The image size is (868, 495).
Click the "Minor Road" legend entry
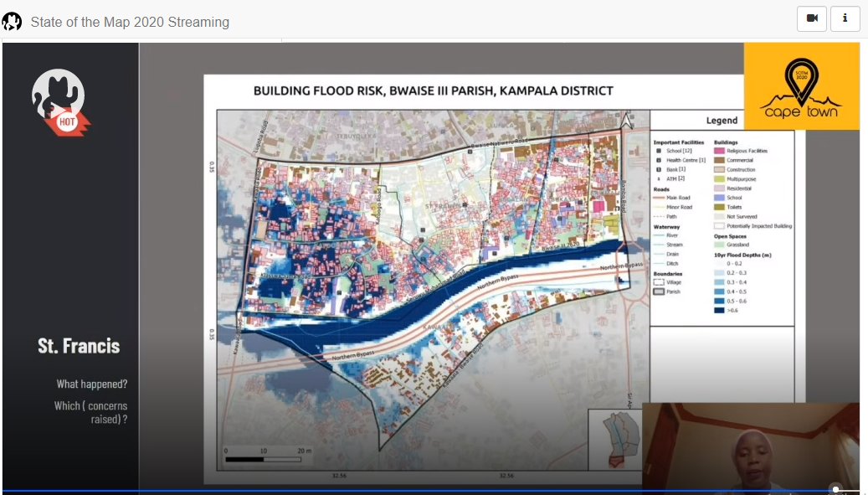pos(679,207)
